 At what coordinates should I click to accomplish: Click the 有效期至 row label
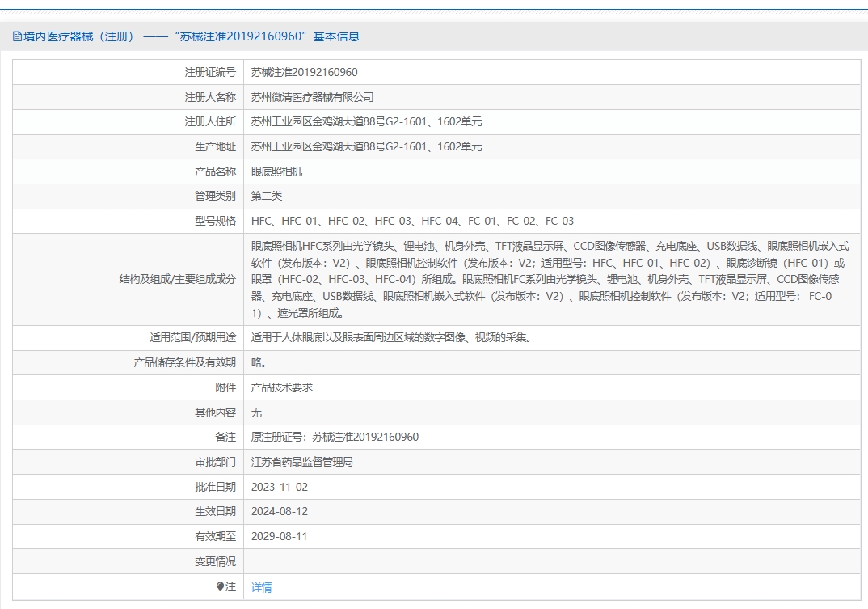[215, 536]
